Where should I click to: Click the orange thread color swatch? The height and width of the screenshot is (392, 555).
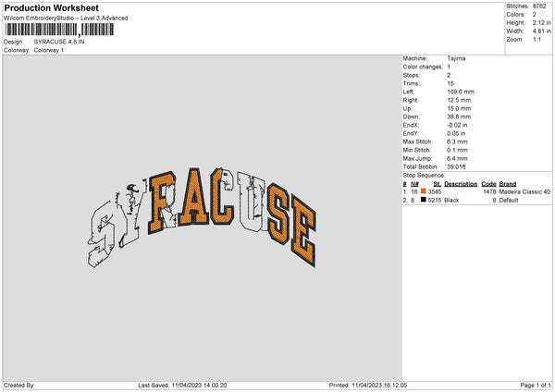pyautogui.click(x=424, y=191)
